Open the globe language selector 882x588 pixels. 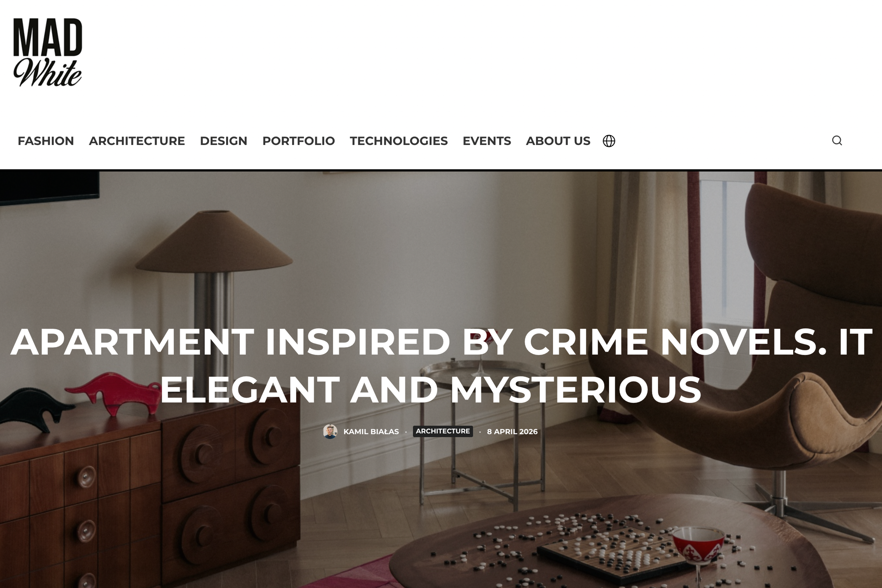(x=609, y=141)
